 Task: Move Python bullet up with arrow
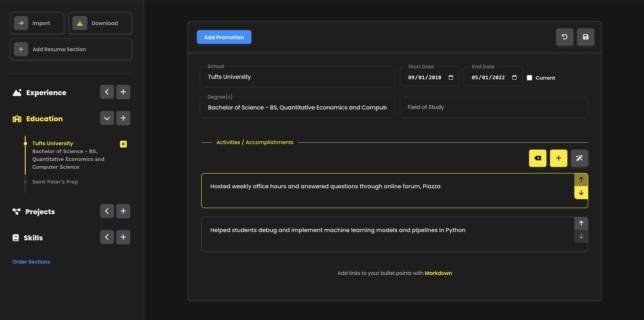581,223
